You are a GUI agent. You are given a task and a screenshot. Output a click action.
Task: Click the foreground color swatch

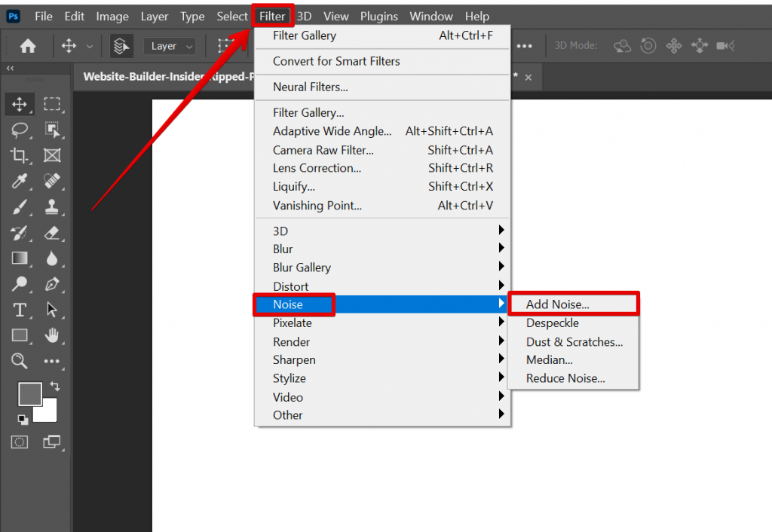coord(29,393)
